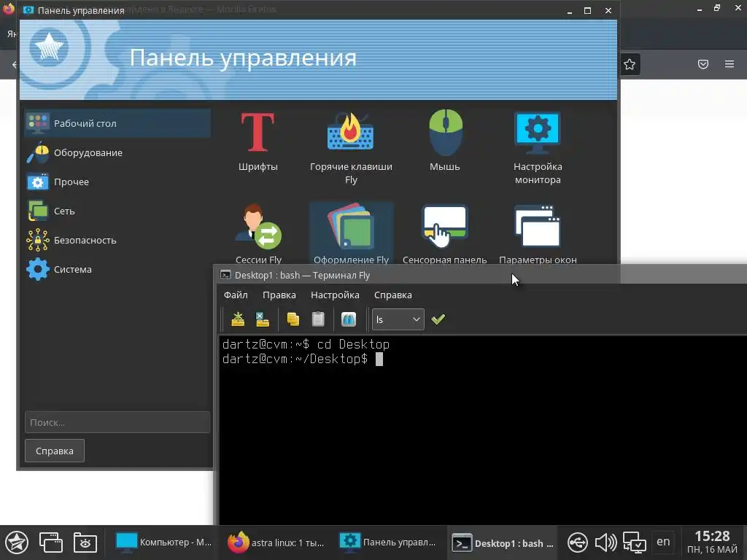This screenshot has width=747, height=560.
Task: Switch to Панель управления taskbar button
Action: (x=387, y=542)
